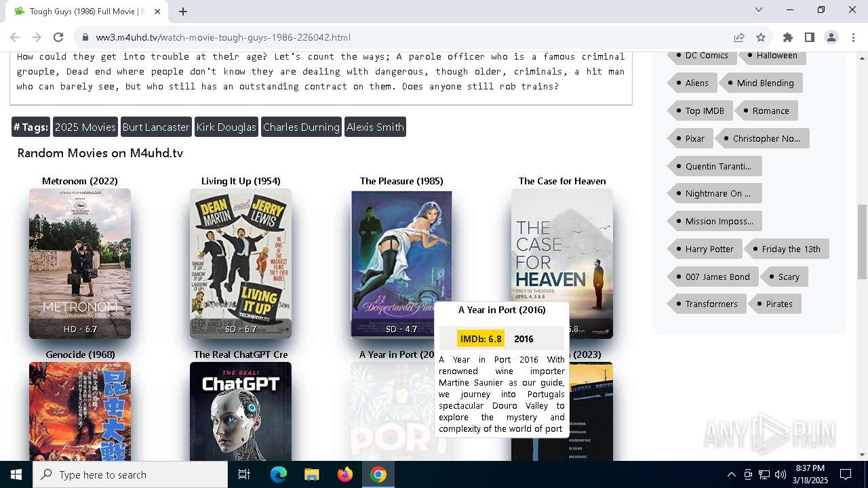868x488 pixels.
Task: Launch Microsoft Edge from taskbar
Action: tap(279, 474)
